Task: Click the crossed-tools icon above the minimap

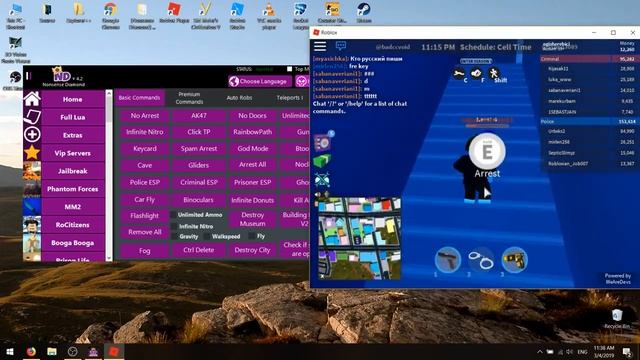Action: (x=322, y=180)
